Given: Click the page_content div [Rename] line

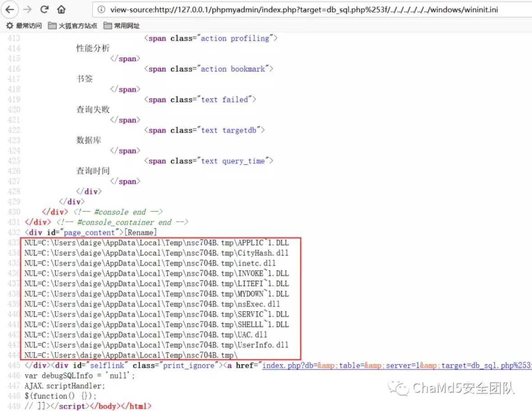Looking at the screenshot, I should [91, 232].
